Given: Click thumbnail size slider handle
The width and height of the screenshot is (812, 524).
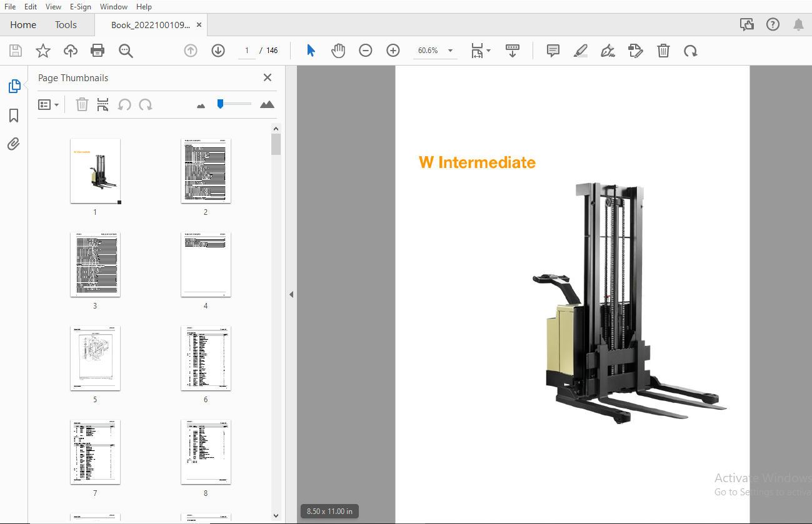Looking at the screenshot, I should 220,104.
